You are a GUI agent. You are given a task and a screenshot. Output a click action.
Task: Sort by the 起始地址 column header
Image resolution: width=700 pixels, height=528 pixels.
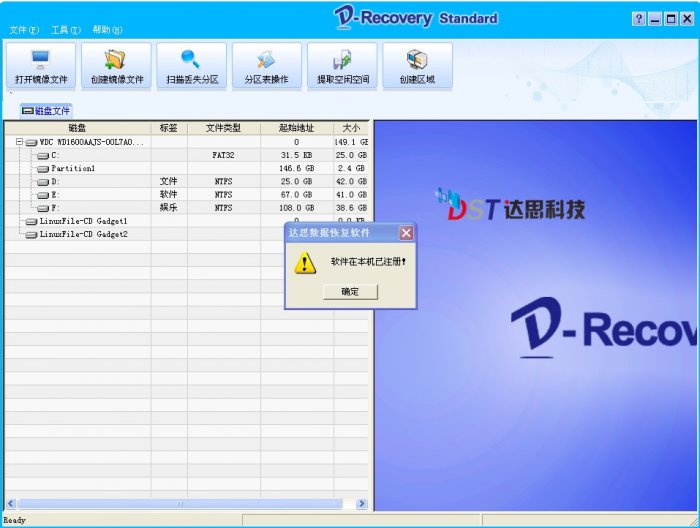pos(296,128)
